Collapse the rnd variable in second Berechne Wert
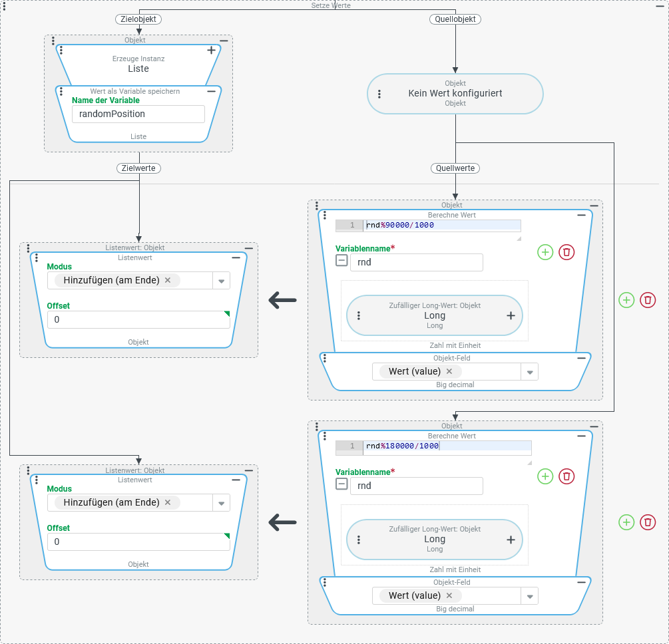 pyautogui.click(x=341, y=484)
